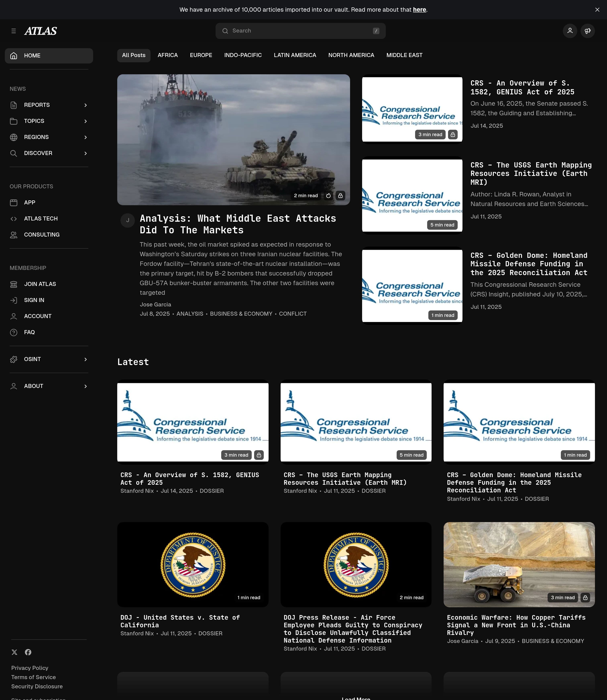The width and height of the screenshot is (607, 700).
Task: Click the Reports document icon
Action: click(x=14, y=105)
